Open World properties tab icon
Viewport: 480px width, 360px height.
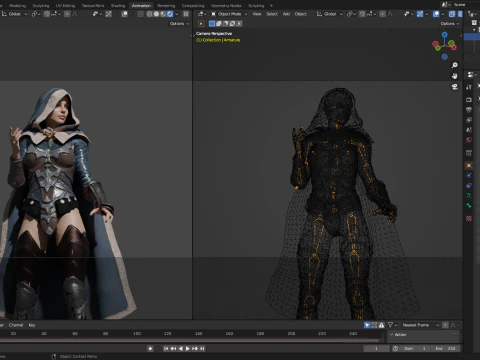[x=469, y=140]
